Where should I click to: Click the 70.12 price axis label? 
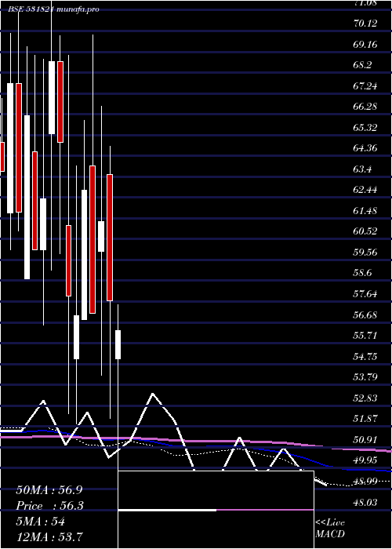click(365, 24)
